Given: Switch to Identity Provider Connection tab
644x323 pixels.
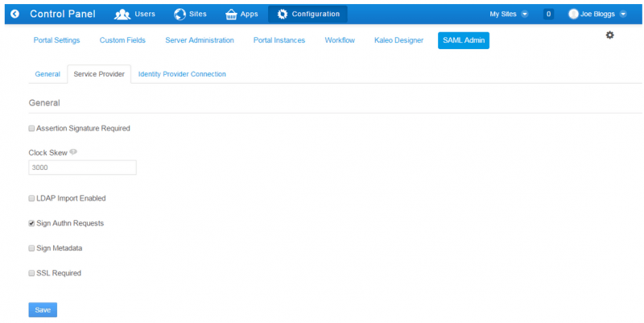Looking at the screenshot, I should [x=182, y=74].
